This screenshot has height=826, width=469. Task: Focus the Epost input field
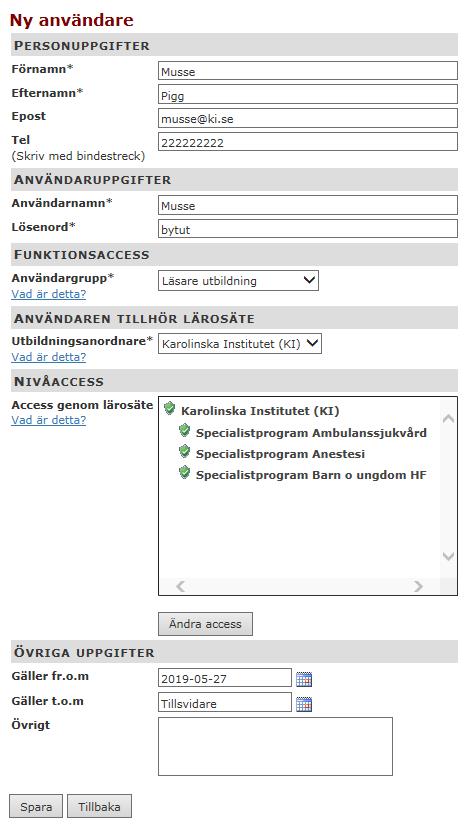pos(308,119)
